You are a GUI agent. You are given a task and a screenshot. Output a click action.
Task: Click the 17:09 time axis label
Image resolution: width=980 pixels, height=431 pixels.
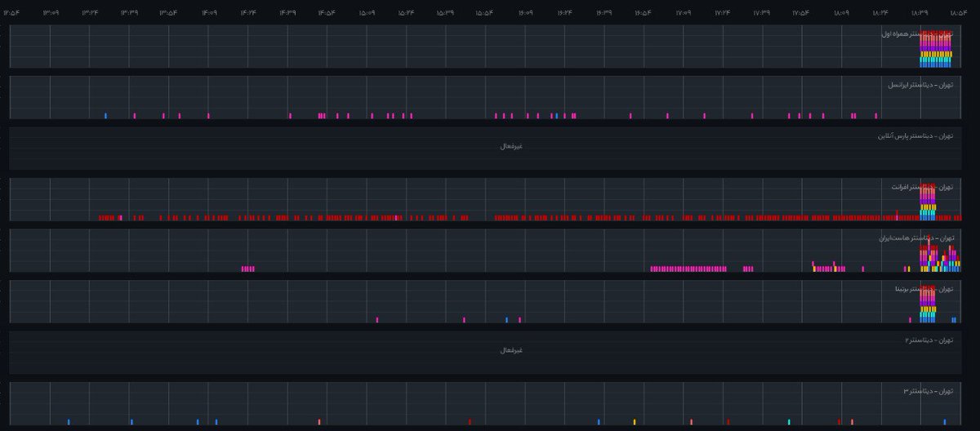point(683,13)
